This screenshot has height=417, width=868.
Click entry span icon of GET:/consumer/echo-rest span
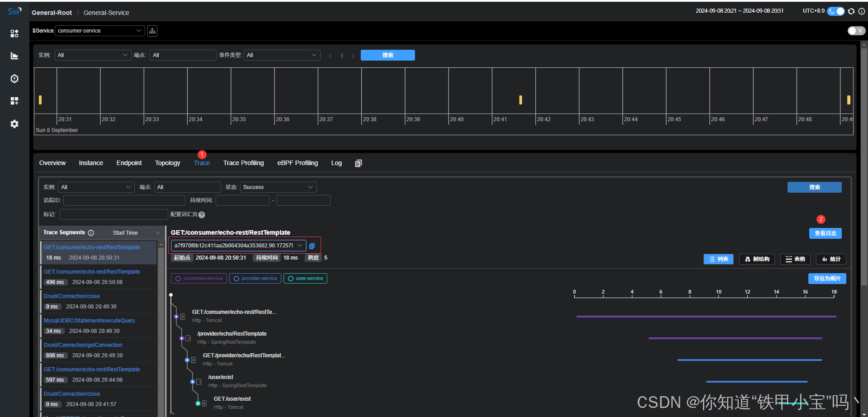(x=183, y=317)
